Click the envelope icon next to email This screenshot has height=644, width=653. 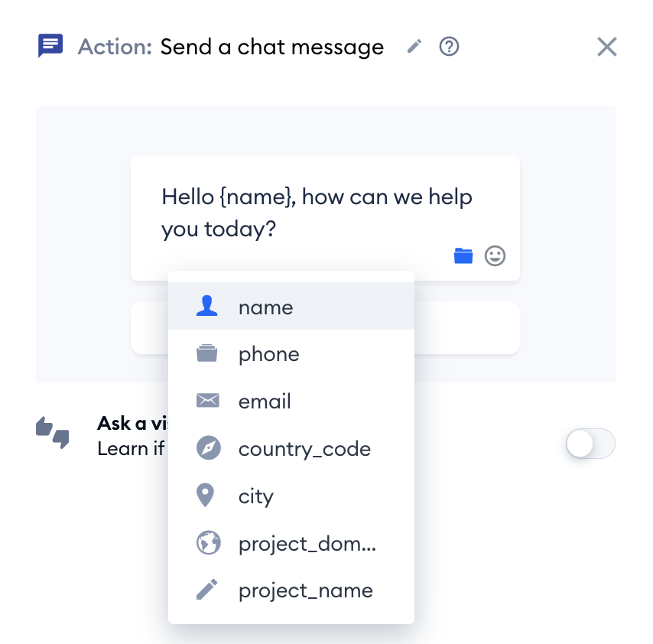pyautogui.click(x=207, y=400)
